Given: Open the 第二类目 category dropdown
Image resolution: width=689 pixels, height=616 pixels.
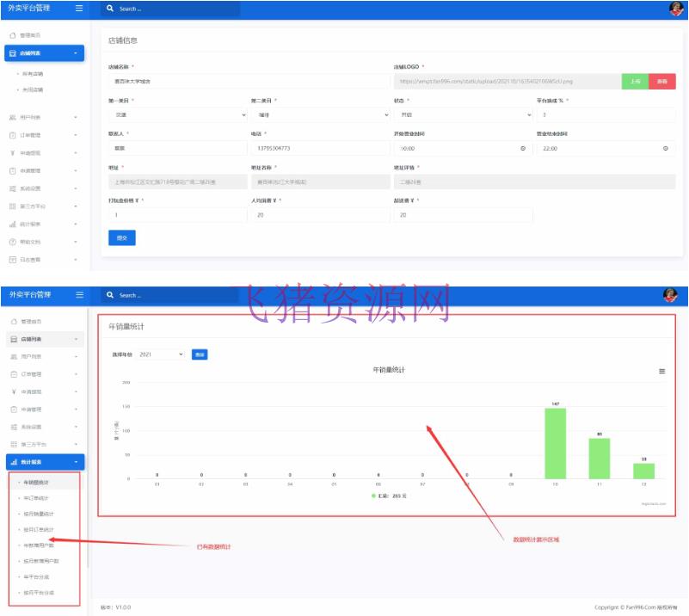Looking at the screenshot, I should pos(320,114).
